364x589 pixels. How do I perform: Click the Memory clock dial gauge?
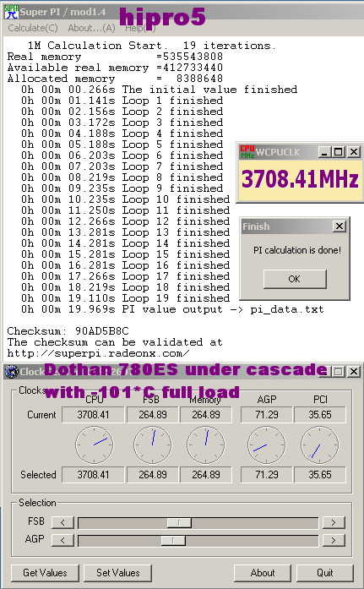(x=205, y=444)
